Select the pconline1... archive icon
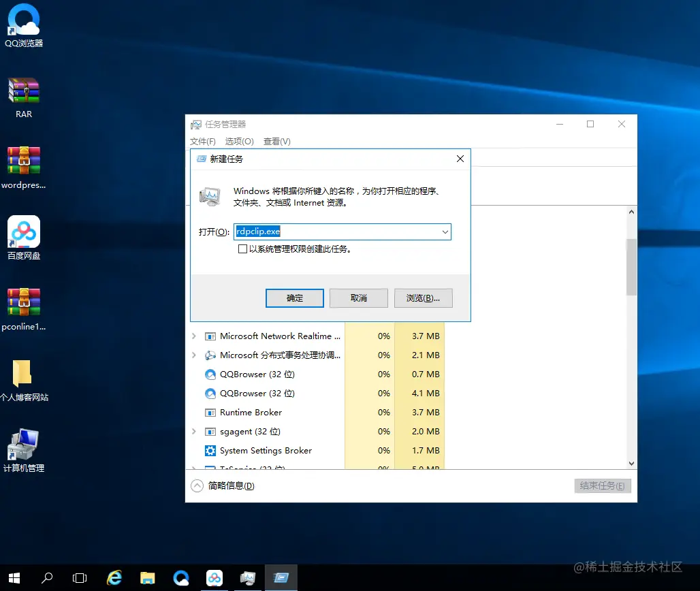Screen dimensions: 700x591 click(24, 309)
